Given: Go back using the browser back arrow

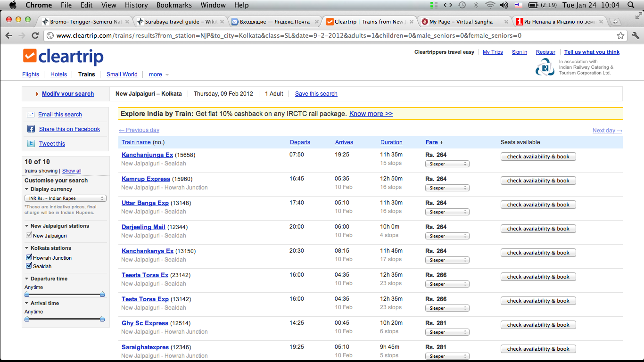Looking at the screenshot, I should pyautogui.click(x=9, y=36).
